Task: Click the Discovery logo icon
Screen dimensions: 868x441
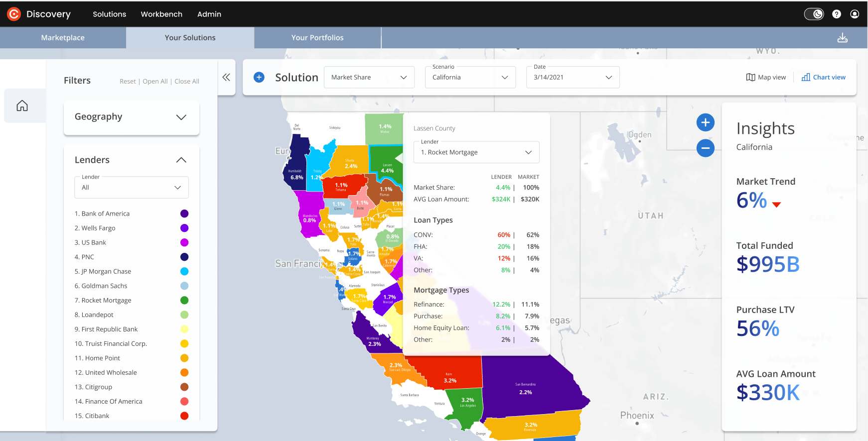Action: click(14, 14)
